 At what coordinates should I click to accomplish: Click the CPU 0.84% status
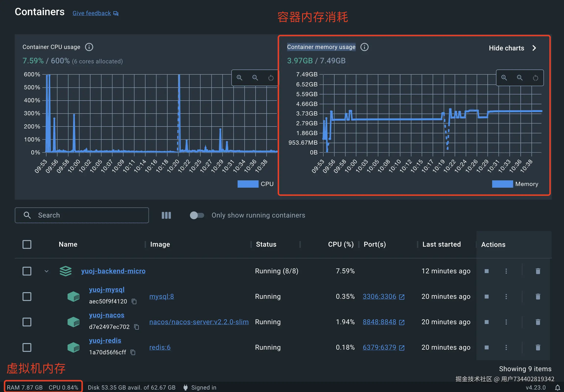[x=63, y=388]
